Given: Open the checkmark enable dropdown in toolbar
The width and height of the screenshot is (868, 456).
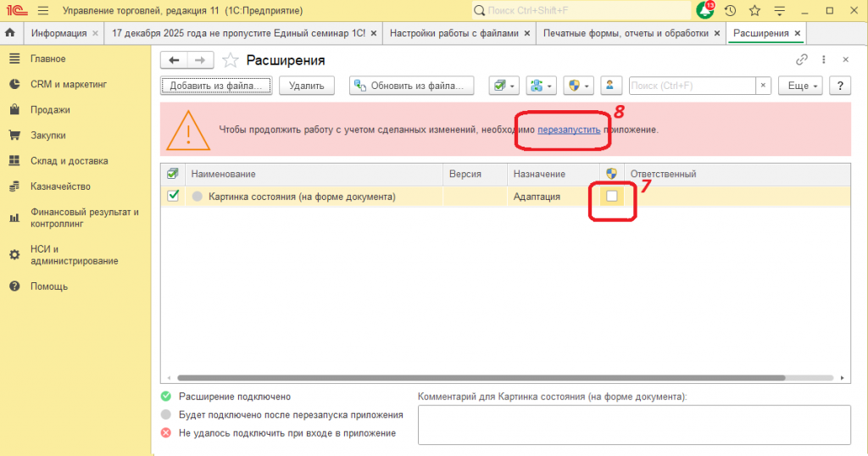Looking at the screenshot, I should (504, 86).
